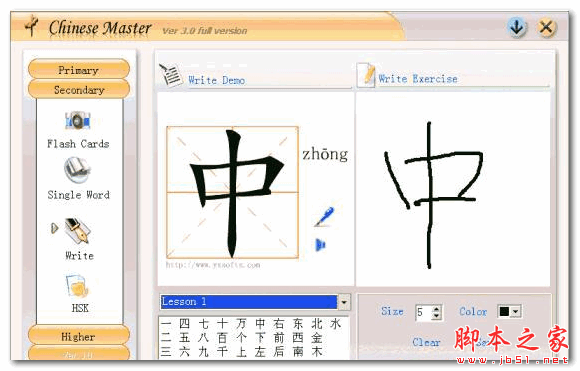The height and width of the screenshot is (371, 580).
Task: Select the Write fountain pen icon
Action: 77,231
